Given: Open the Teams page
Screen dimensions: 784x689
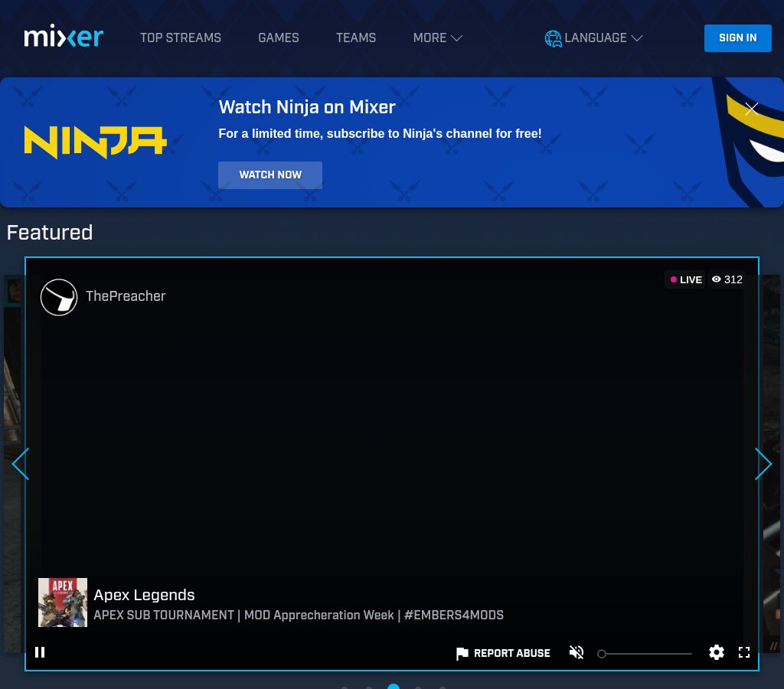Looking at the screenshot, I should click(356, 38).
